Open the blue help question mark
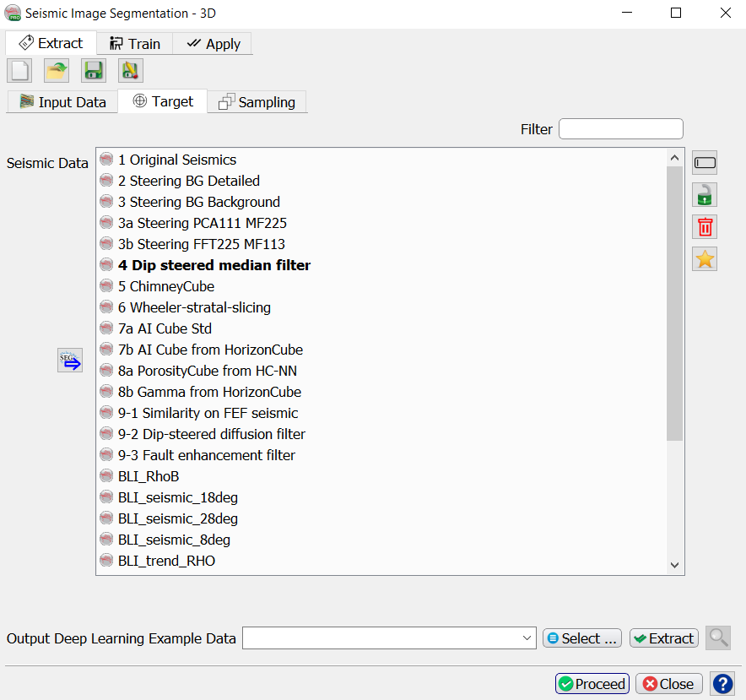 click(722, 683)
